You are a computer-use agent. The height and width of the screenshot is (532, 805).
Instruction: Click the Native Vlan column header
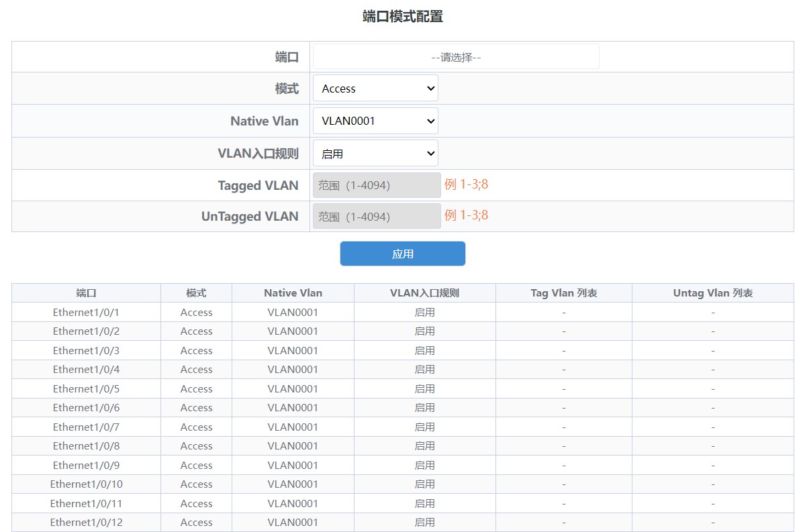(x=293, y=293)
